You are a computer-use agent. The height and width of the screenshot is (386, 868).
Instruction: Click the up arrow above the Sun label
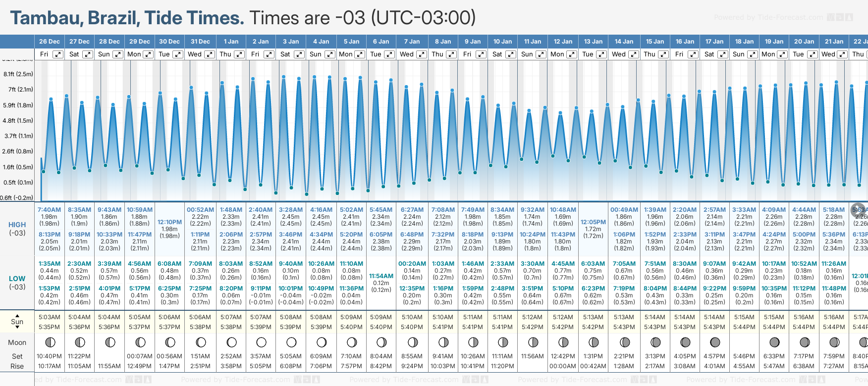[17, 315]
